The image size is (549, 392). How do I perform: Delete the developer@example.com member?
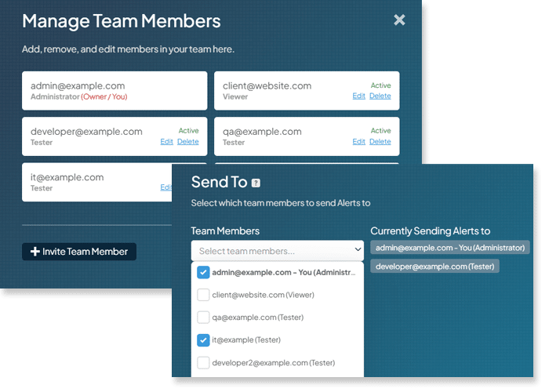point(187,141)
